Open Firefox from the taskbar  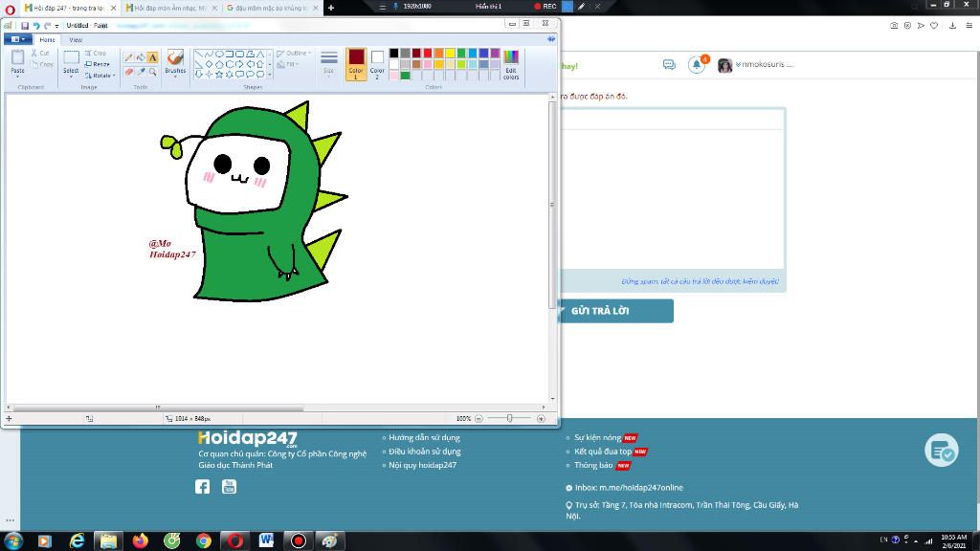pos(140,540)
